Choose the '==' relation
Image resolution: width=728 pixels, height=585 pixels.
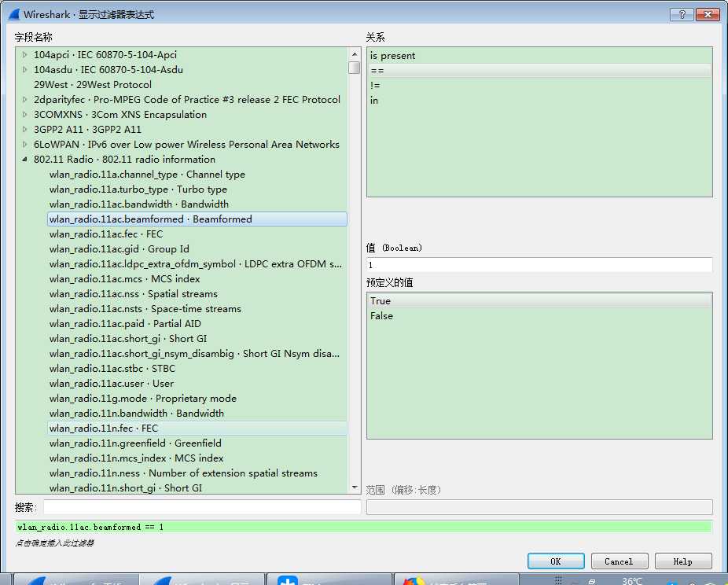coord(539,71)
